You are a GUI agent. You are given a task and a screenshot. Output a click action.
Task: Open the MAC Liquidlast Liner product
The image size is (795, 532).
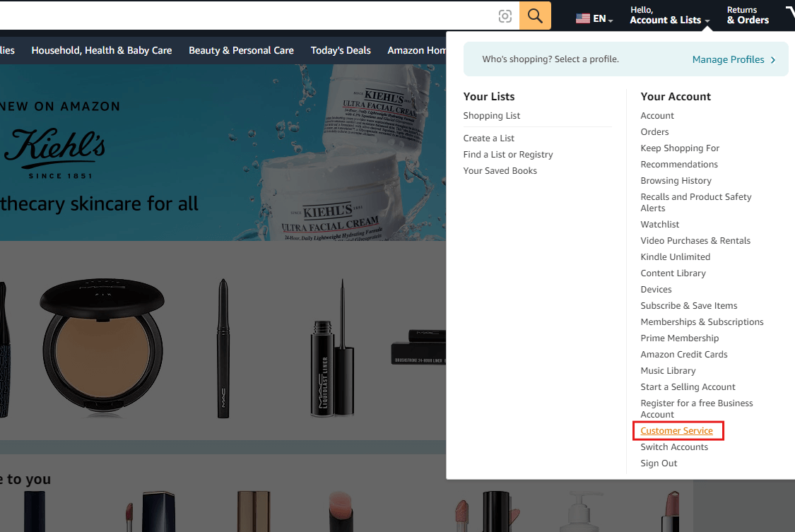[x=332, y=348]
